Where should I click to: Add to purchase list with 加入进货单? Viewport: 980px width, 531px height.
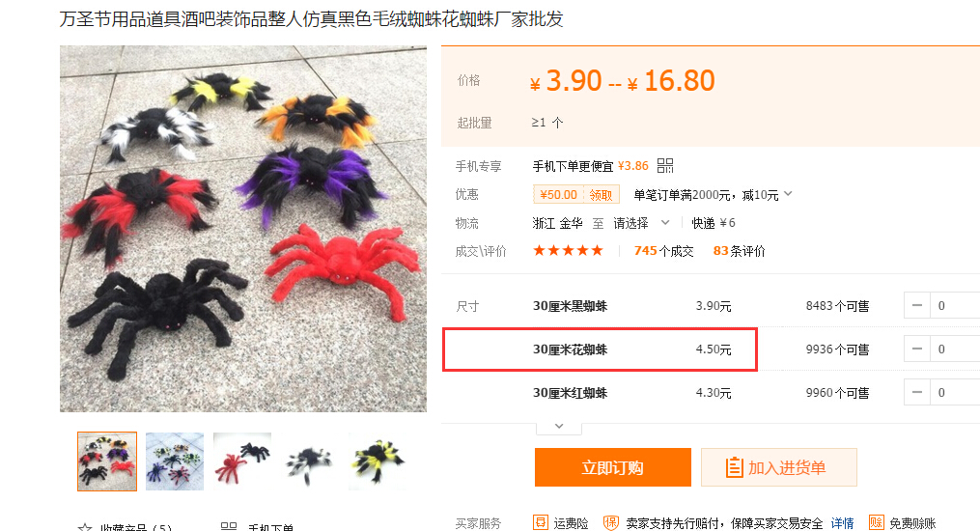coord(779,467)
